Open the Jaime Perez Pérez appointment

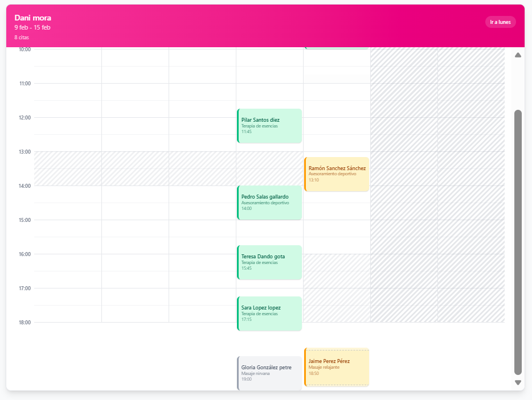336,368
